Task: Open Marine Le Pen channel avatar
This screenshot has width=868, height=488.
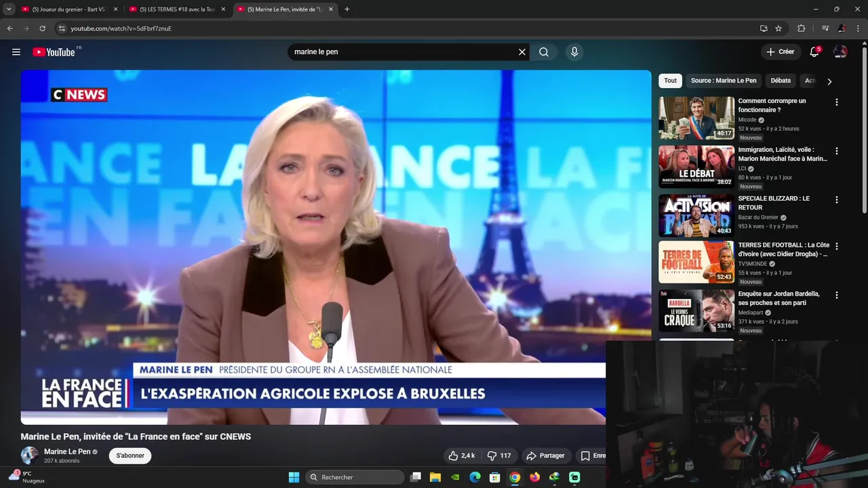Action: pos(30,455)
